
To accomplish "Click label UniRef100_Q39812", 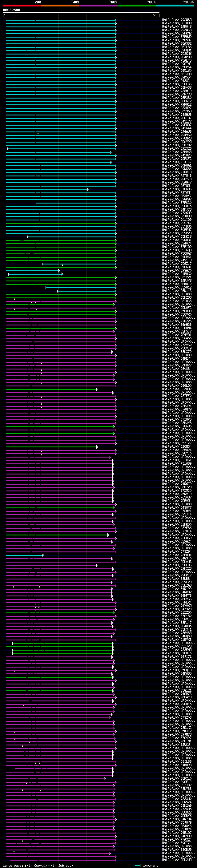I will [177, 287].
